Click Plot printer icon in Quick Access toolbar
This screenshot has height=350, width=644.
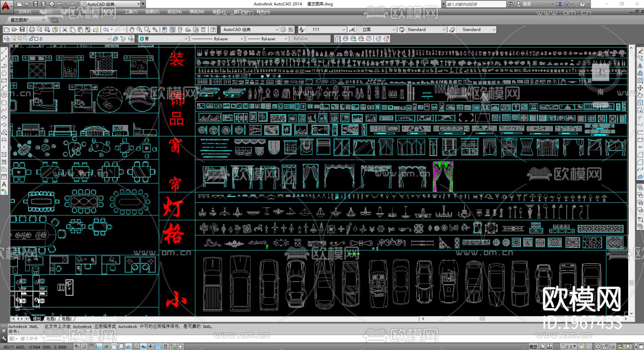click(x=52, y=4)
